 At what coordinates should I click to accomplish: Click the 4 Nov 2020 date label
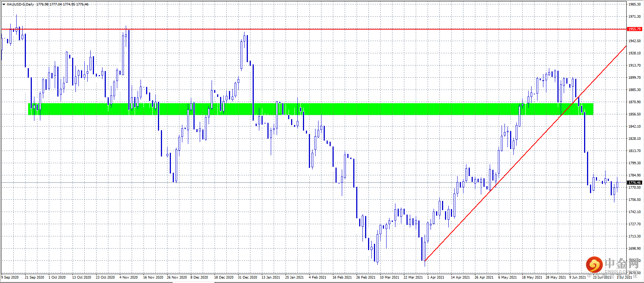128,277
